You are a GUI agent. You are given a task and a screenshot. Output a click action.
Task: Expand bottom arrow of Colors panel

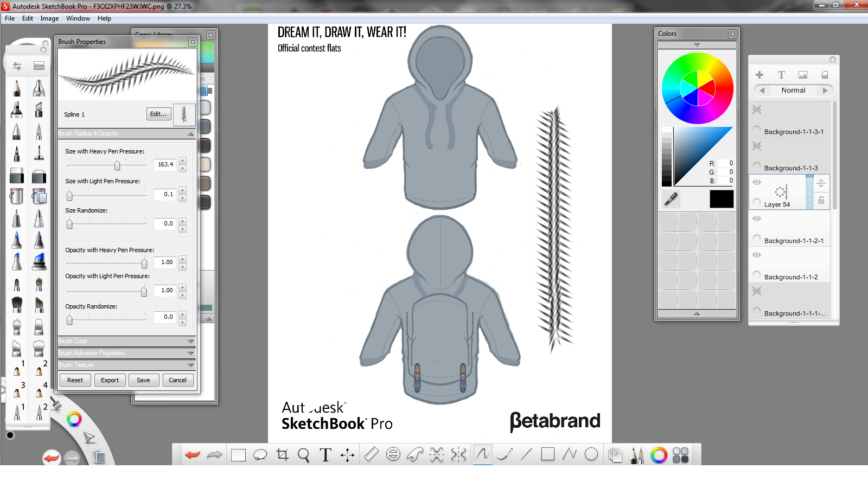click(697, 313)
